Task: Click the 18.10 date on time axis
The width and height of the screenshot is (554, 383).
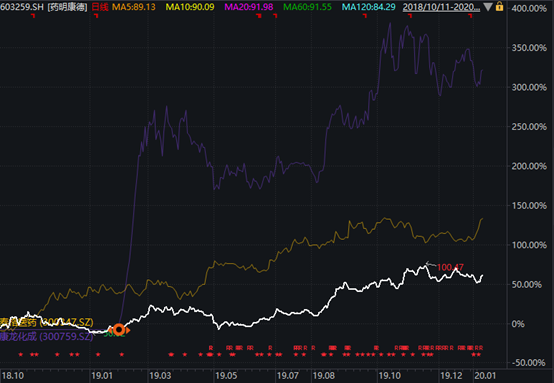Action: pos(13,376)
